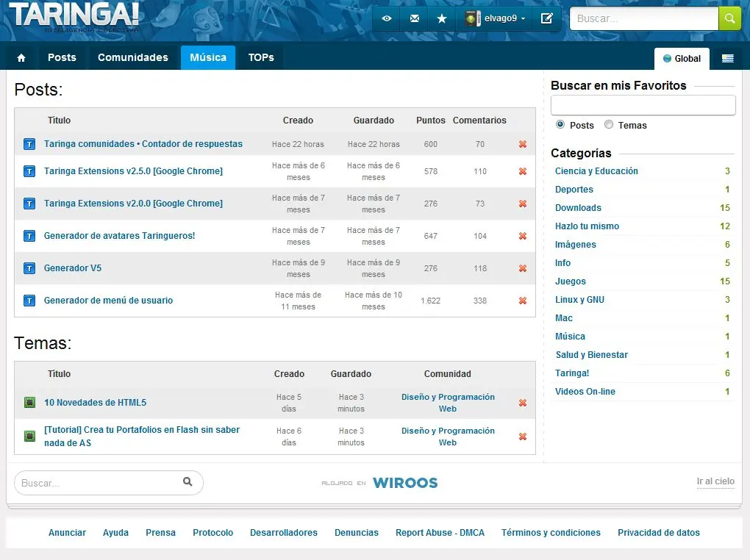Delete 10 Novedades de HTML5 favorite

click(523, 403)
